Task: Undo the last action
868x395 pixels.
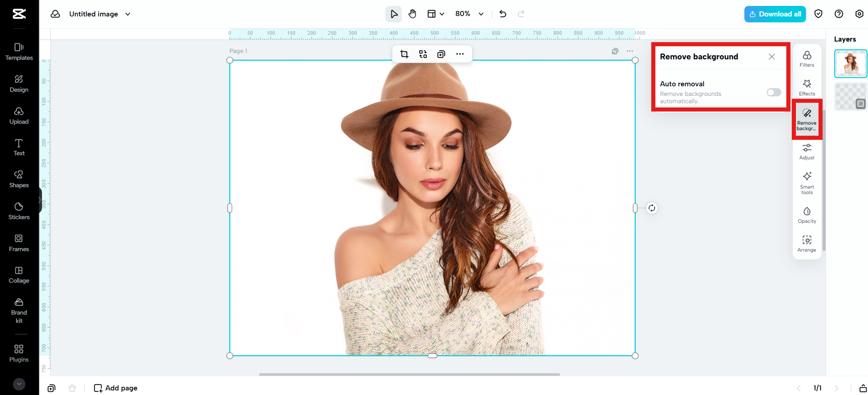Action: (503, 14)
